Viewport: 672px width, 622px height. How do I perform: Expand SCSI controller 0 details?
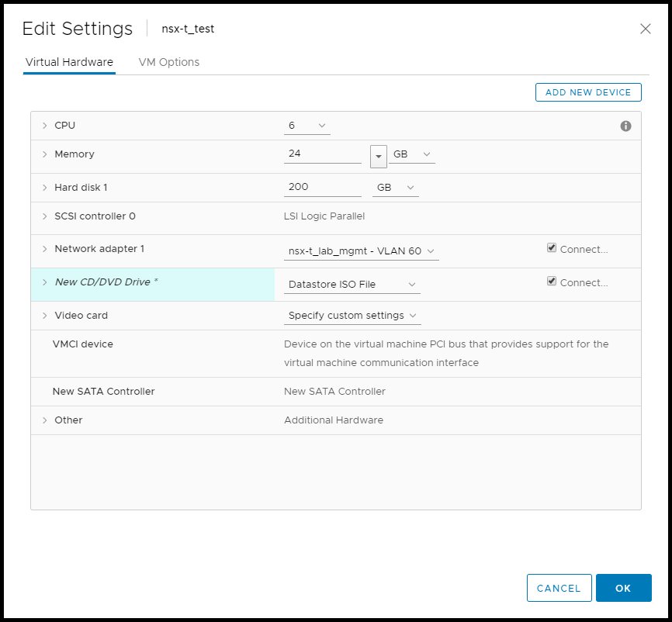(x=45, y=216)
